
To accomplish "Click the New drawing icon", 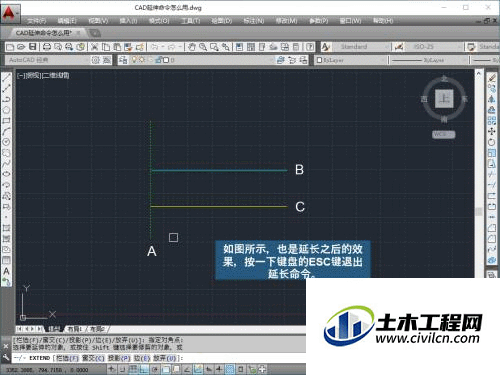I will (x=10, y=47).
